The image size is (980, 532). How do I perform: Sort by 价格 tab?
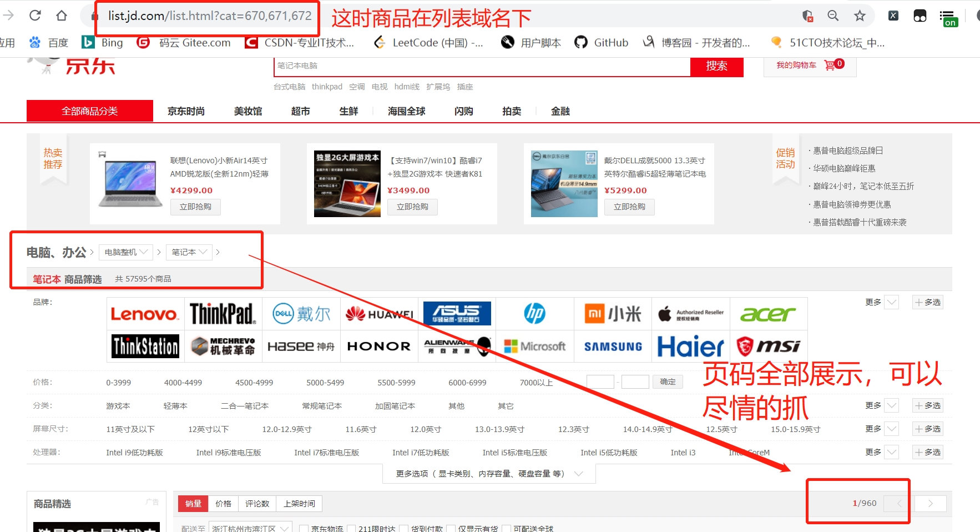pos(224,503)
